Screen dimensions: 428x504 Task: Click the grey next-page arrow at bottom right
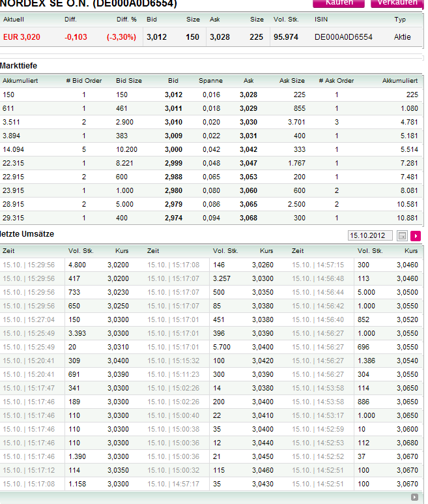[414, 497]
